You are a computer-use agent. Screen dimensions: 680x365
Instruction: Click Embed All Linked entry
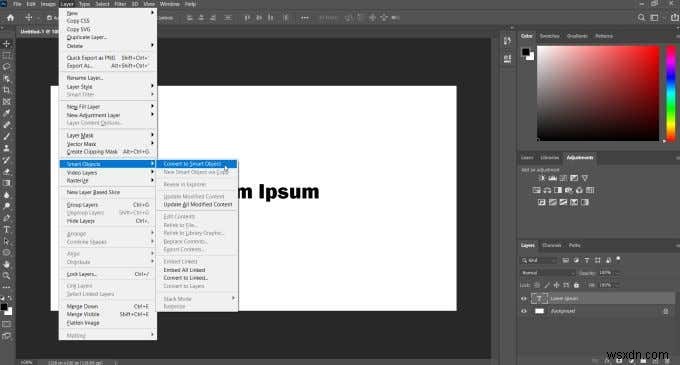pyautogui.click(x=197, y=270)
